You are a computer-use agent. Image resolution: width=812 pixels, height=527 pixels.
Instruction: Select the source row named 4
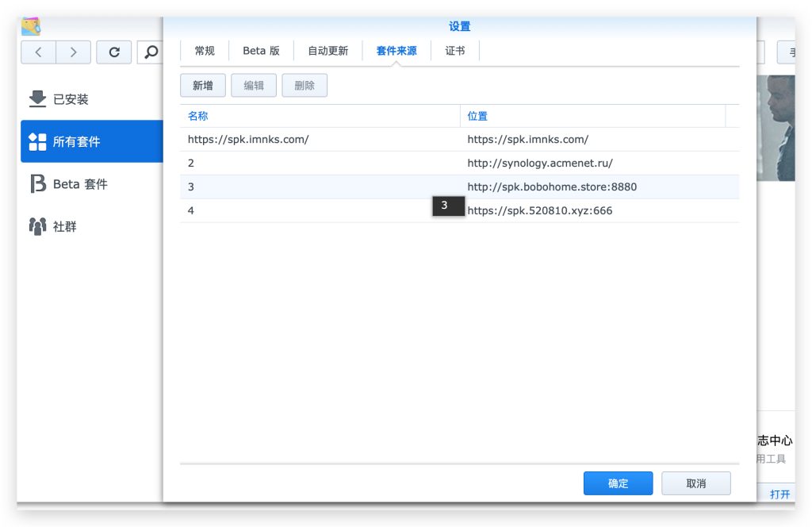(x=460, y=210)
